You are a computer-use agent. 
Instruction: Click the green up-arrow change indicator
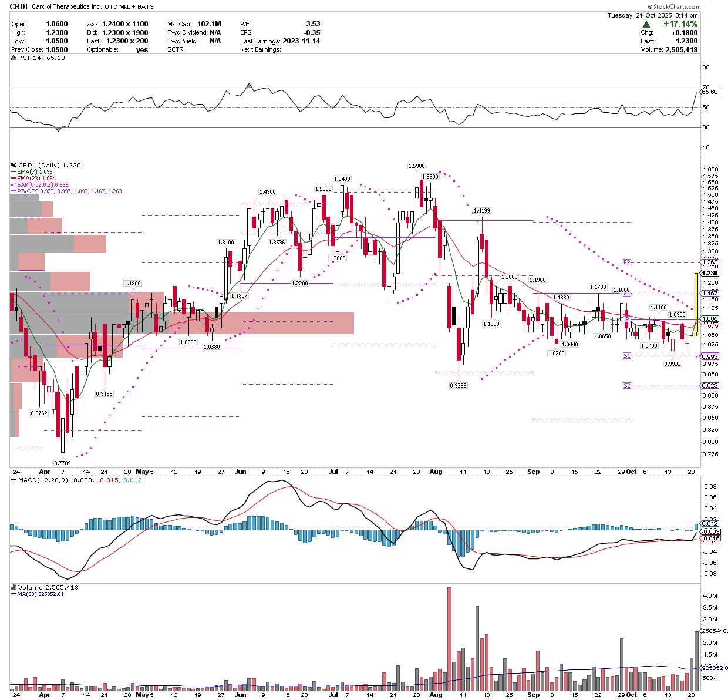(x=646, y=24)
